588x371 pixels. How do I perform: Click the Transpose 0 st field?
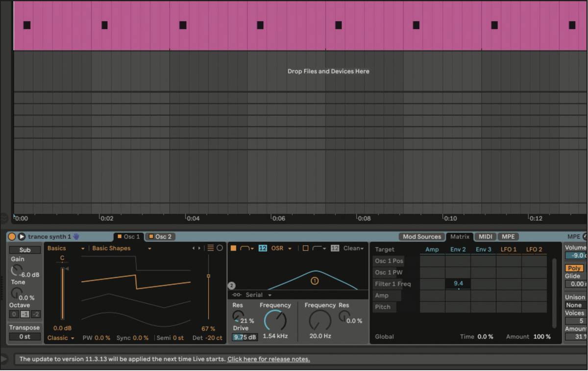[25, 336]
